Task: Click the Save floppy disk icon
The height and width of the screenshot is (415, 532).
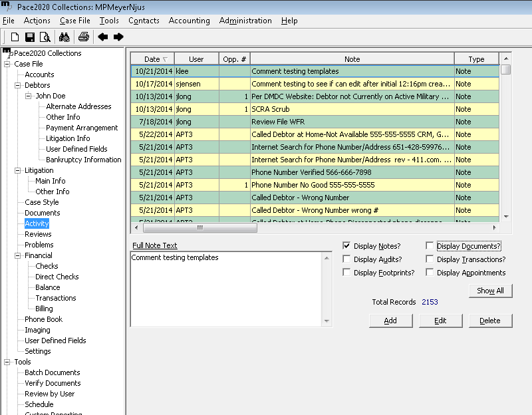Action: (30, 37)
